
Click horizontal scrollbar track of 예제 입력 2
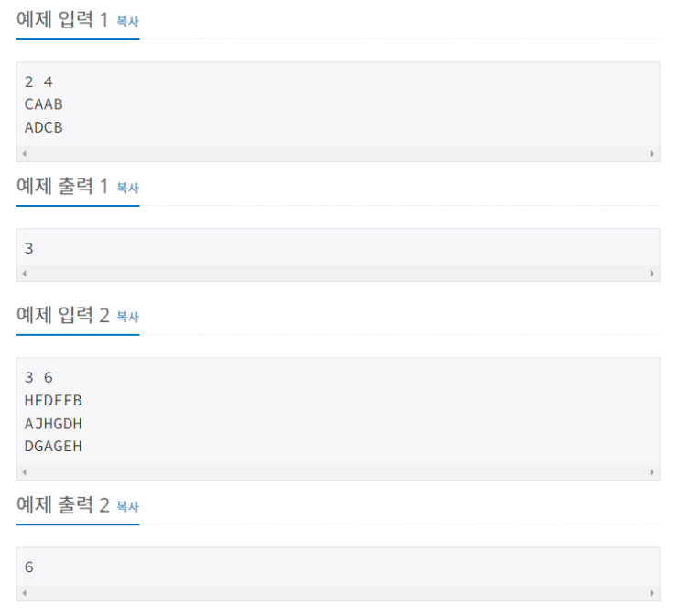tap(338, 472)
